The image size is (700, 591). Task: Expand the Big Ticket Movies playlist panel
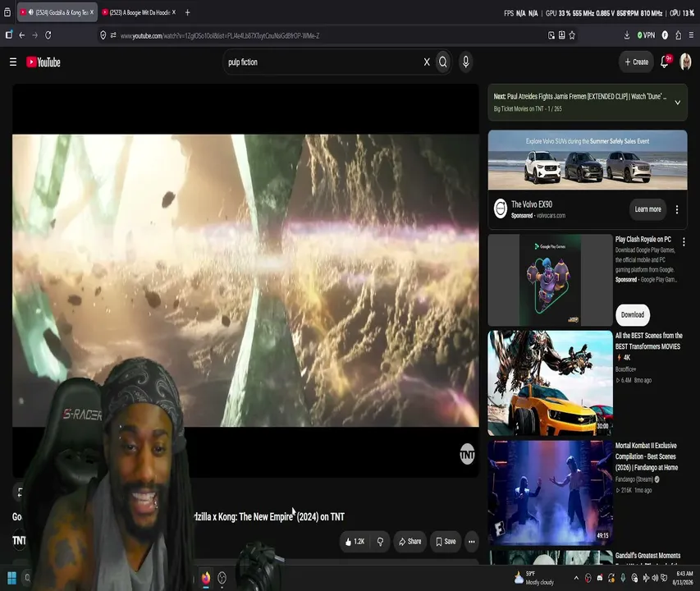(x=677, y=103)
